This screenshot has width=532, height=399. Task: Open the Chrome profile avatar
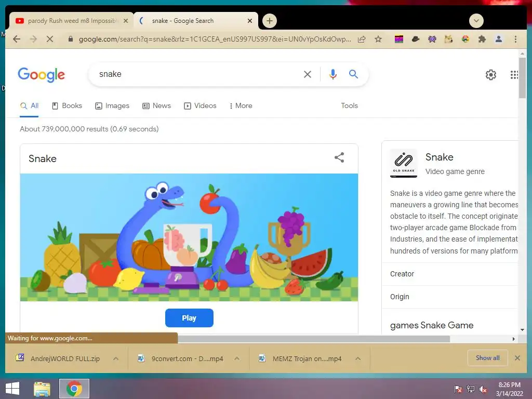pos(499,39)
